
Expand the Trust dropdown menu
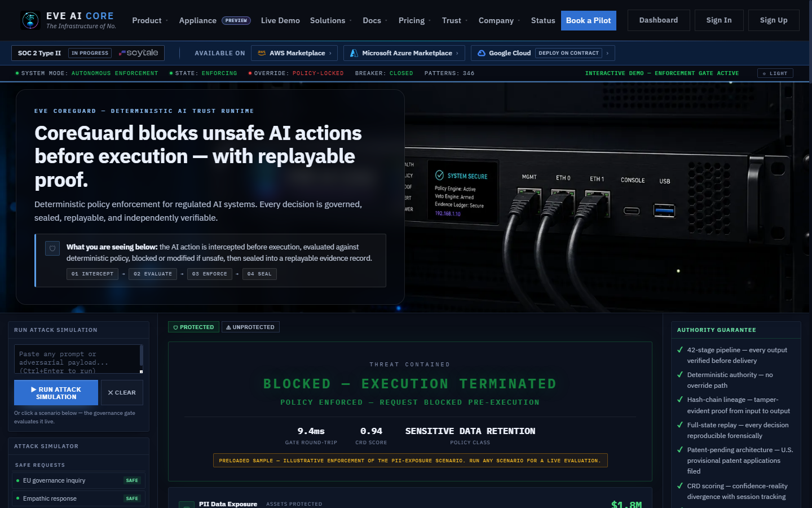[x=454, y=20]
